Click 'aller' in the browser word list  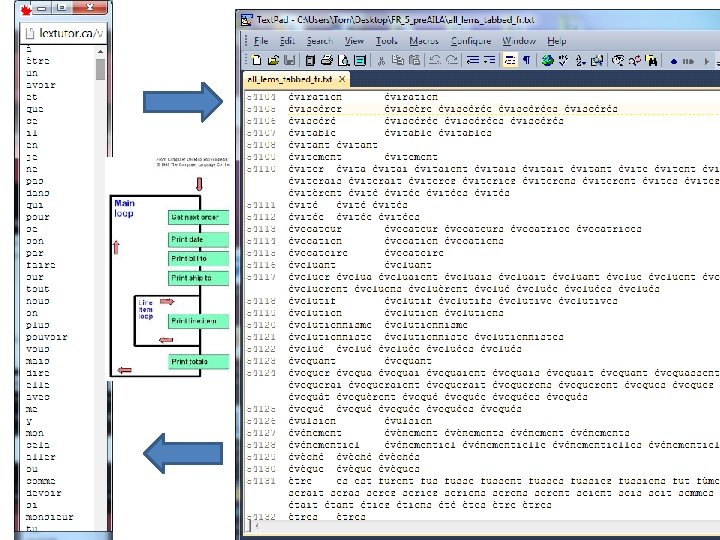click(x=41, y=457)
